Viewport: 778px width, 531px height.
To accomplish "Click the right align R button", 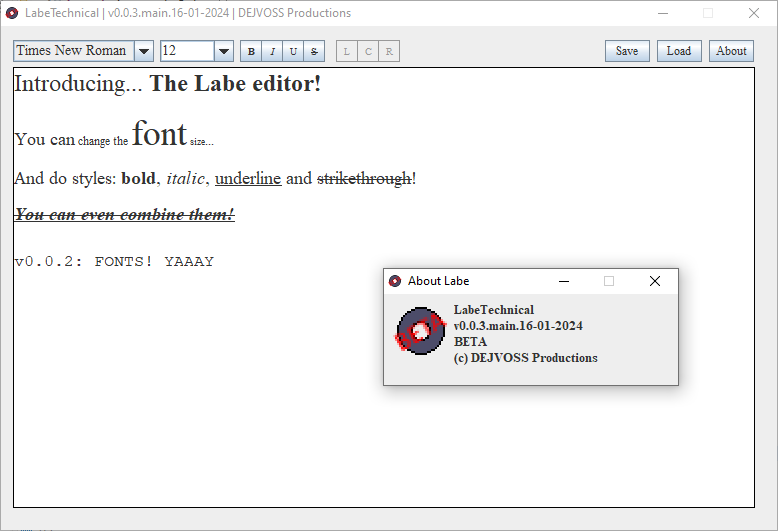I will pyautogui.click(x=388, y=51).
